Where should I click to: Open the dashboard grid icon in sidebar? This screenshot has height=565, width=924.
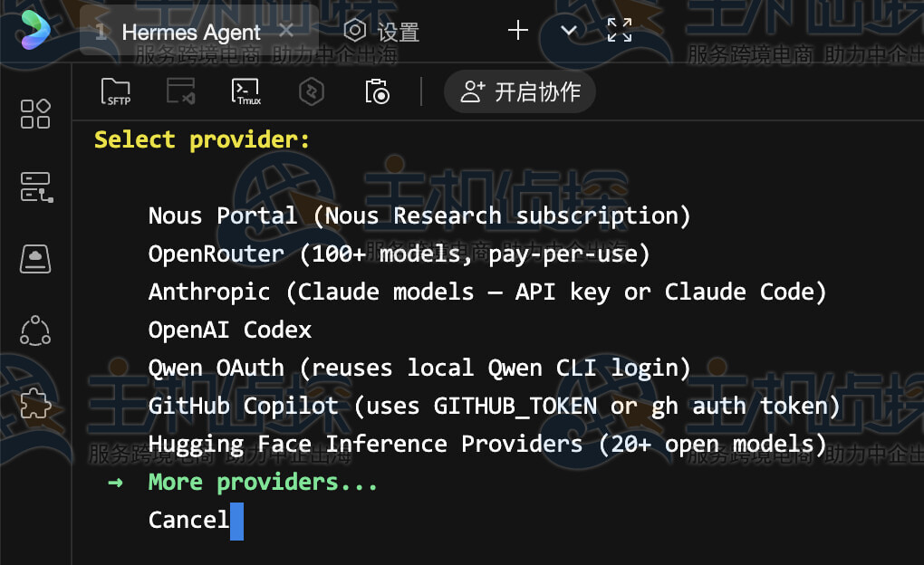(35, 114)
